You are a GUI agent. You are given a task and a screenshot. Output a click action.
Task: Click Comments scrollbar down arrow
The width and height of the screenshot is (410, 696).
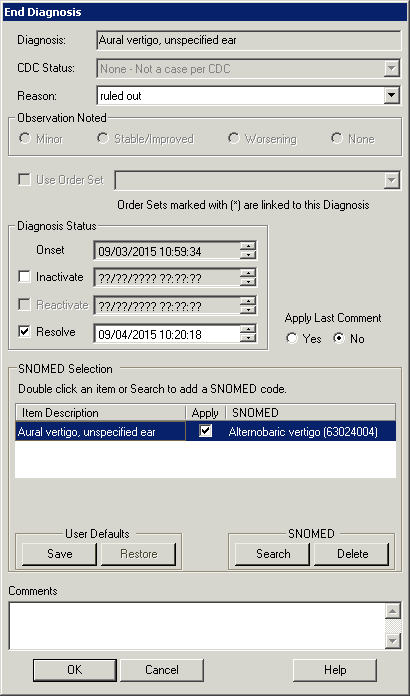click(393, 641)
